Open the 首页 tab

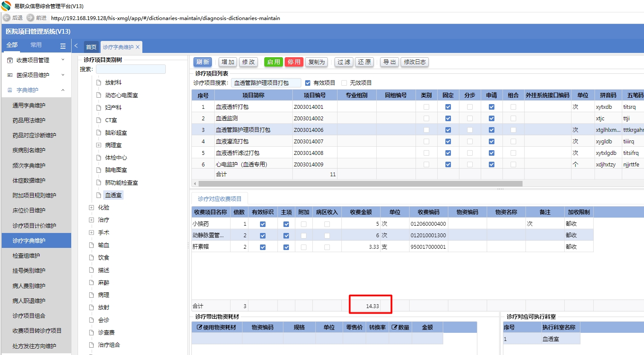coord(91,47)
